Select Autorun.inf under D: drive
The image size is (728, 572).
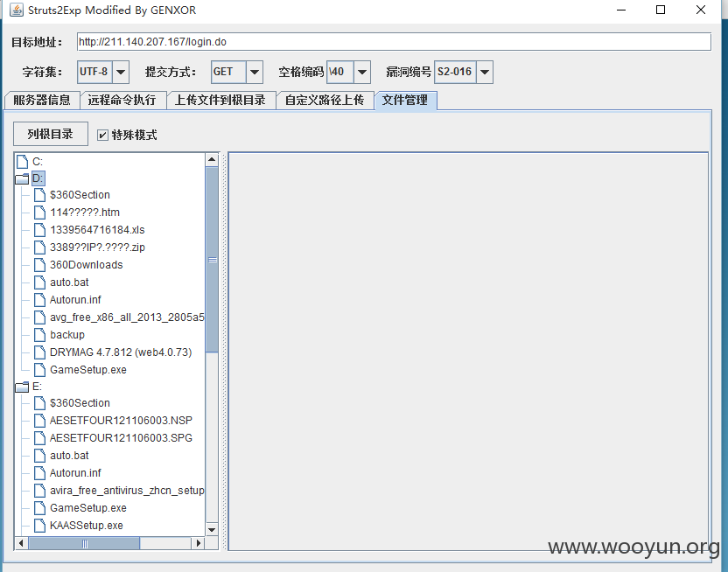pyautogui.click(x=75, y=300)
